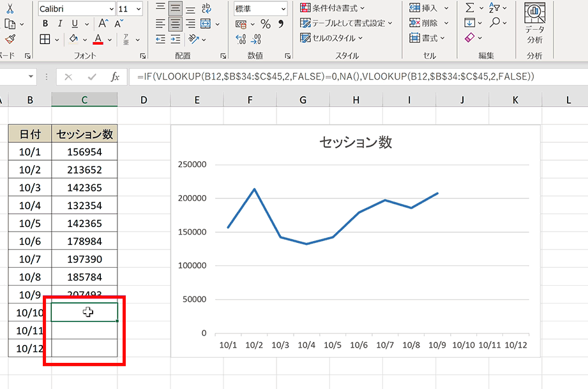The image size is (588, 389).
Task: Click 挿入 (Insert cells)
Action: 424,8
